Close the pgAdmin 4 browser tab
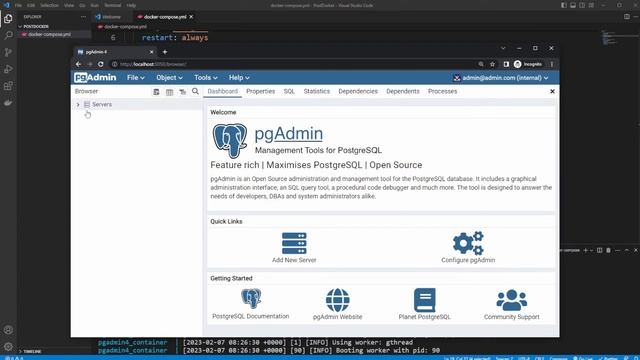 151,52
